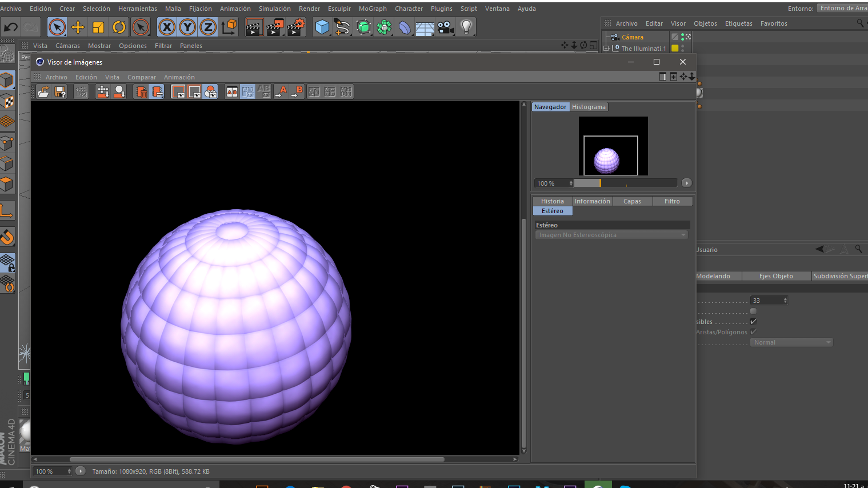
Task: Switch to the Histograma tab
Action: pyautogui.click(x=589, y=107)
